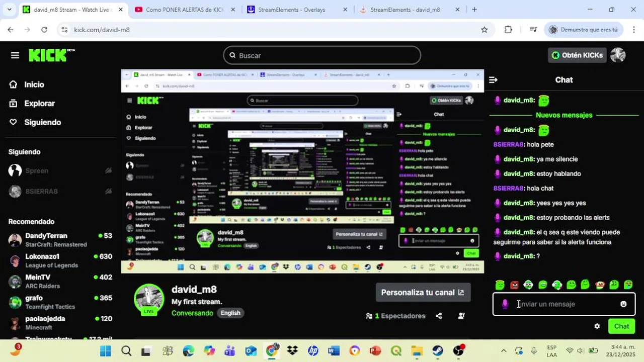Viewport: 644px width, 362px height.
Task: Click the 1 Espectadores viewer count
Action: coord(396,316)
